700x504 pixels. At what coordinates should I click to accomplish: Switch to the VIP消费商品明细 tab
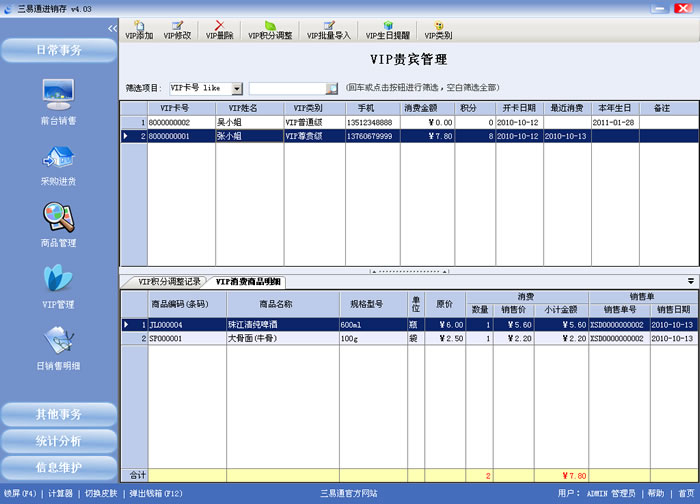[x=248, y=282]
